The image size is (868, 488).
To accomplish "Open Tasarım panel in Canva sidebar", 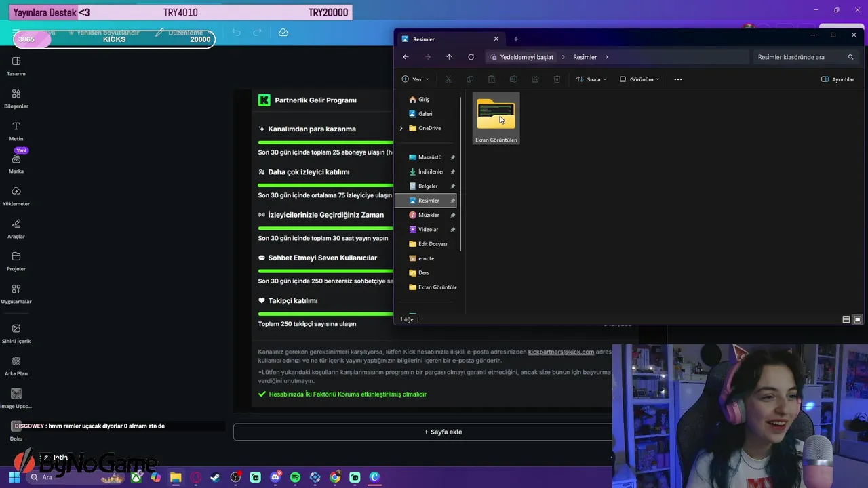I will pos(16,66).
